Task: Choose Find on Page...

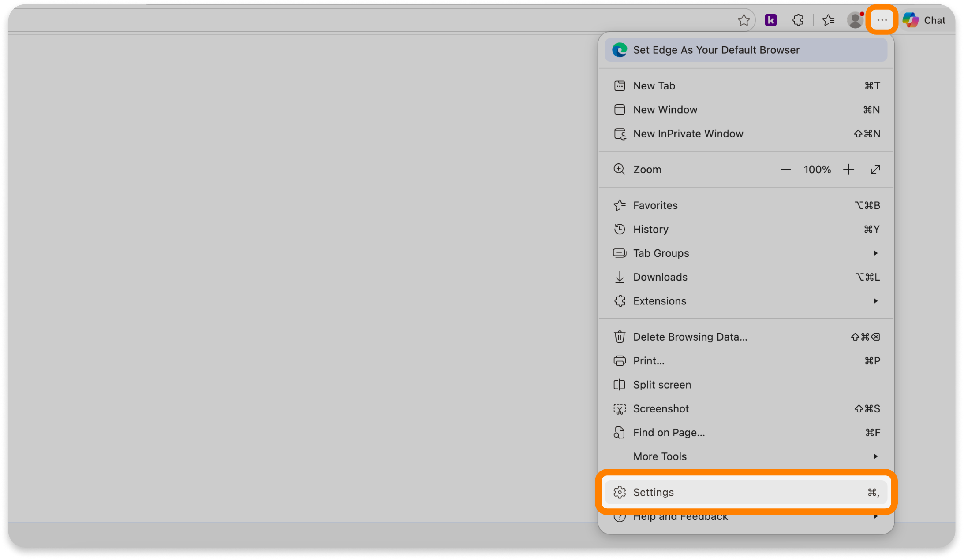Action: [x=746, y=433]
